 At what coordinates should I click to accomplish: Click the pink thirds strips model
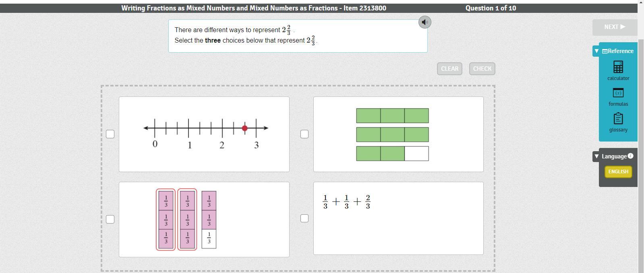(187, 220)
